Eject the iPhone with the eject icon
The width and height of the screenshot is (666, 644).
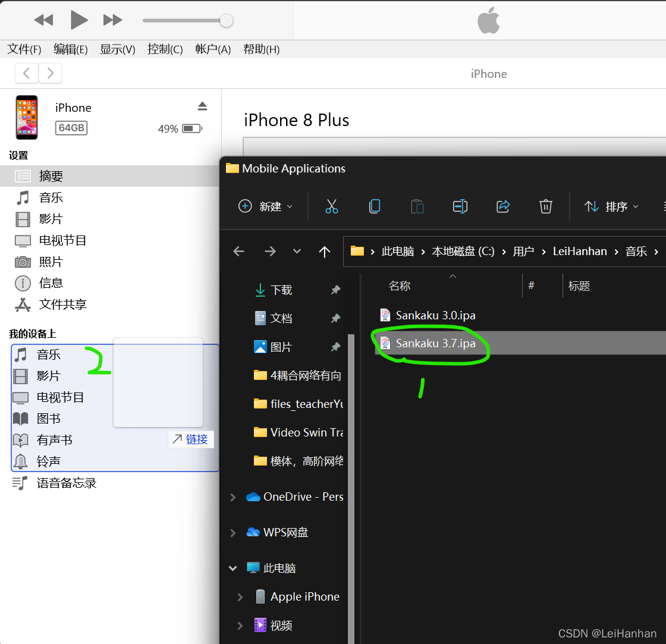pos(203,106)
